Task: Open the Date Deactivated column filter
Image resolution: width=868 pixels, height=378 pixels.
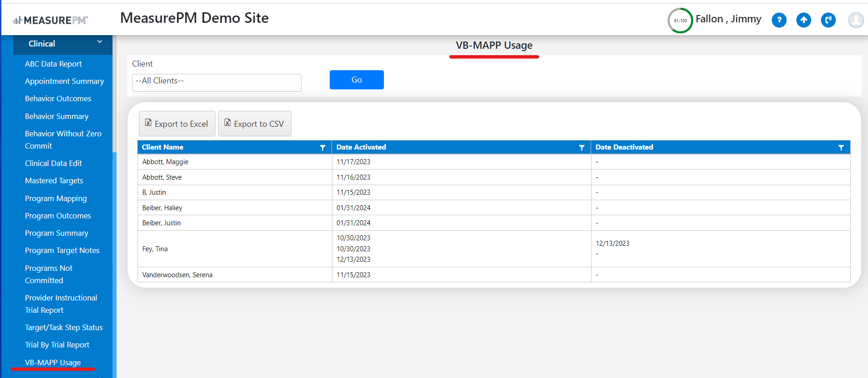Action: pos(841,147)
